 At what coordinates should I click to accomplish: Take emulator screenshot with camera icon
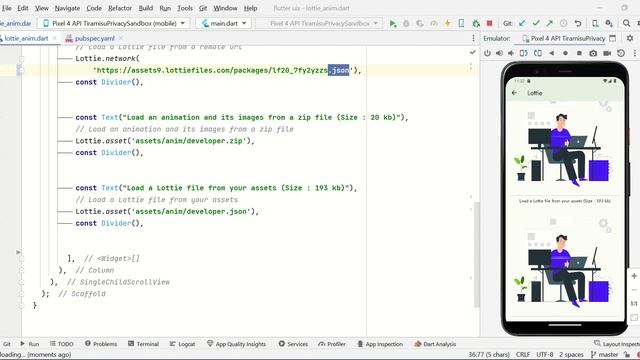click(x=593, y=53)
